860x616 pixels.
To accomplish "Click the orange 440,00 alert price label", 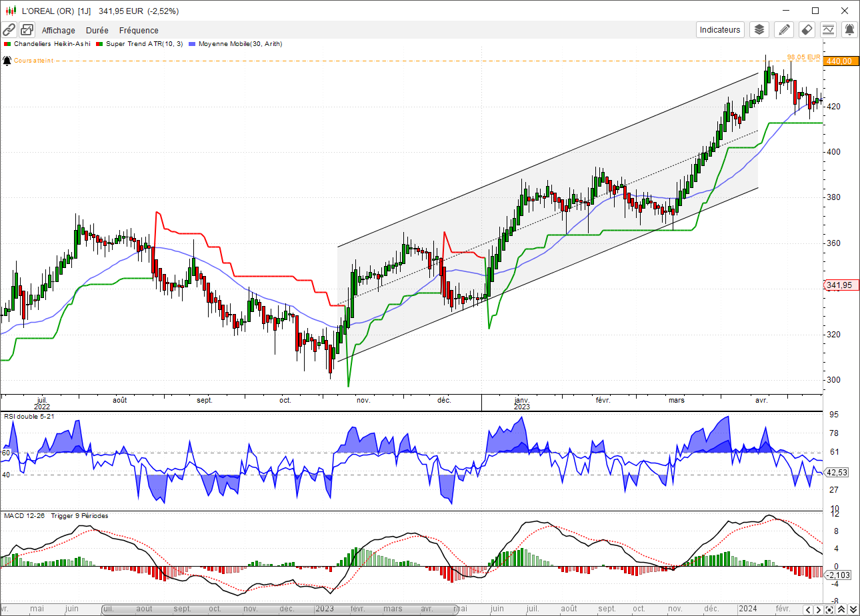I will pyautogui.click(x=839, y=61).
